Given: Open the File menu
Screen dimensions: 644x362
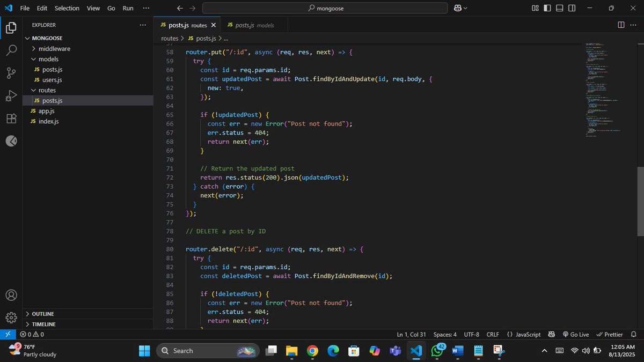Looking at the screenshot, I should pos(25,8).
